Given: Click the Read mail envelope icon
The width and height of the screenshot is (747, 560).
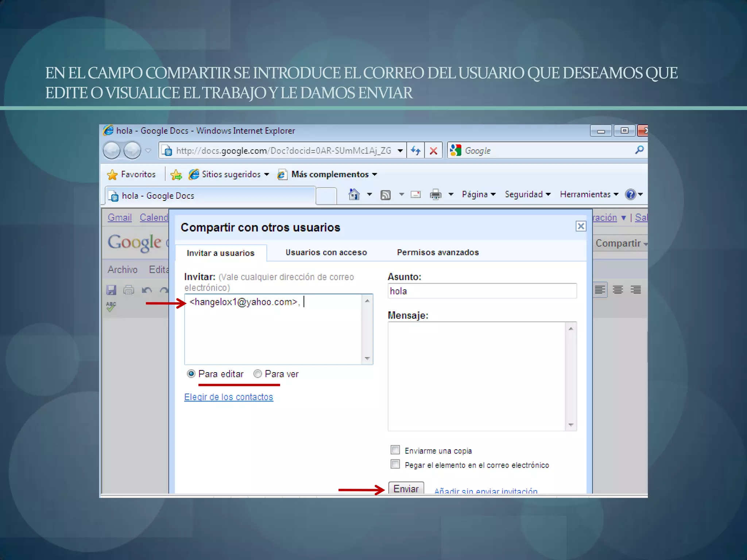Looking at the screenshot, I should [415, 195].
